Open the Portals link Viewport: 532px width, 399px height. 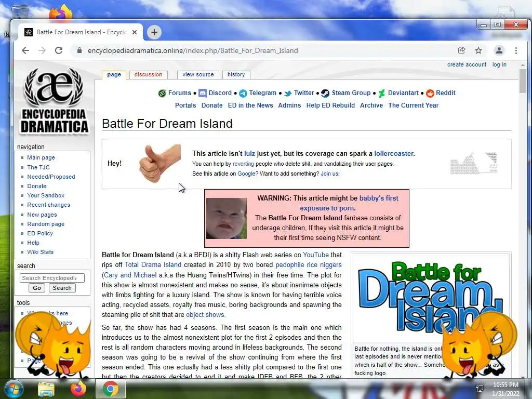(185, 105)
